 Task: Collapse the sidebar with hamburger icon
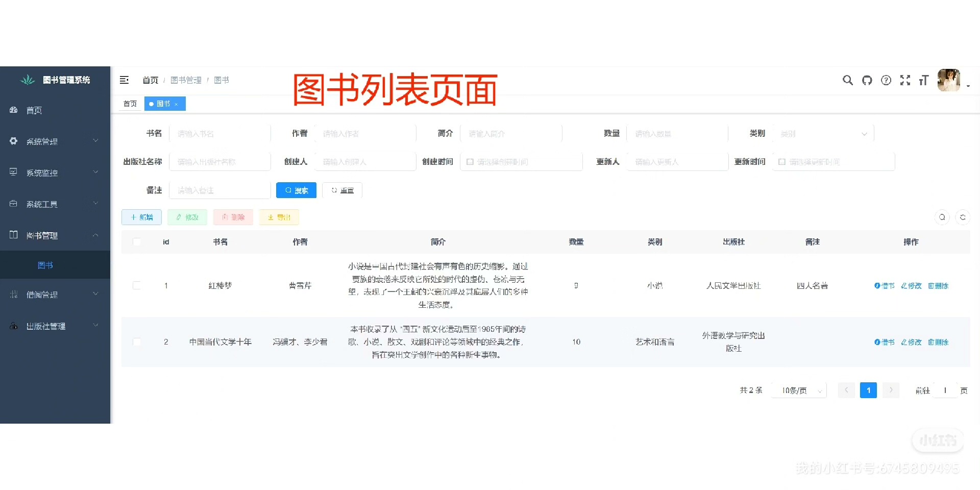124,80
